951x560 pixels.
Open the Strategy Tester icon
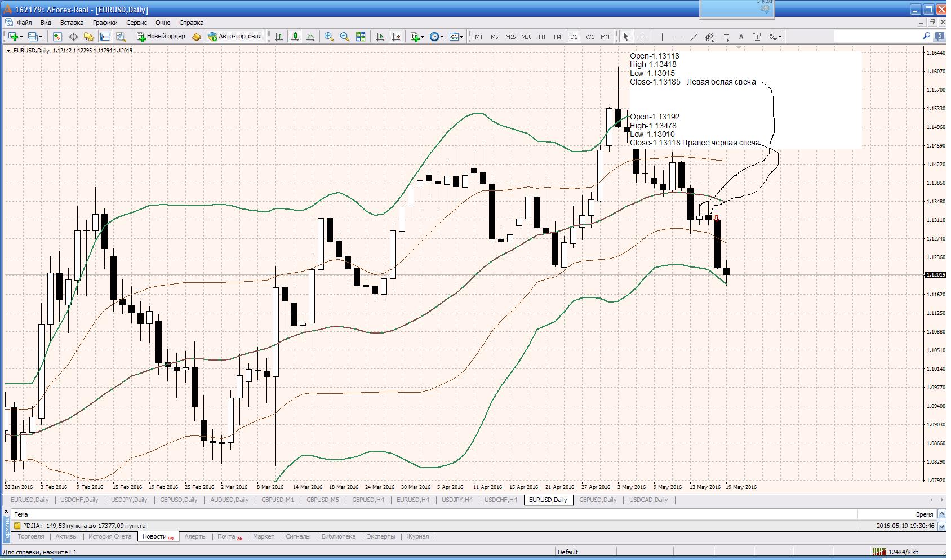tap(121, 37)
